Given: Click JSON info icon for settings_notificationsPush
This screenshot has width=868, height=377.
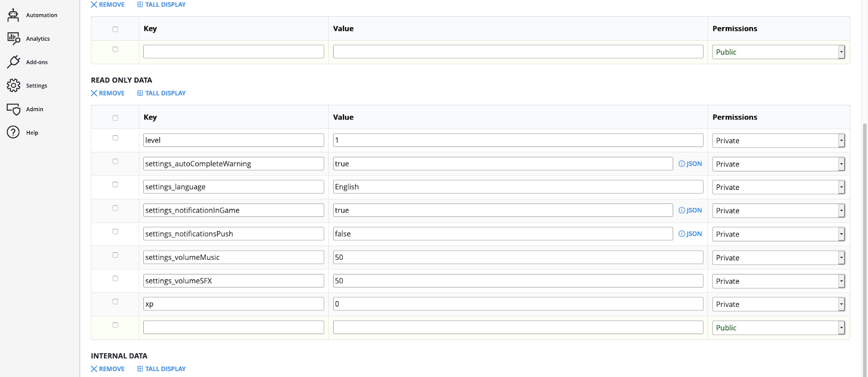Looking at the screenshot, I should (x=682, y=234).
